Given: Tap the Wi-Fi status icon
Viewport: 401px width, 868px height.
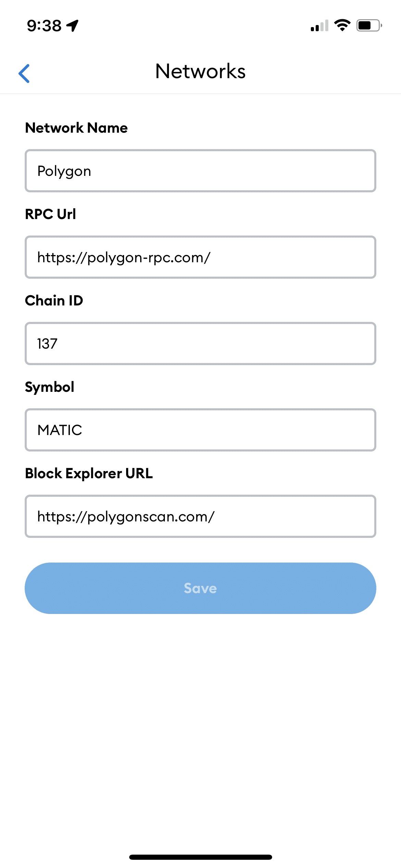Looking at the screenshot, I should (x=342, y=25).
